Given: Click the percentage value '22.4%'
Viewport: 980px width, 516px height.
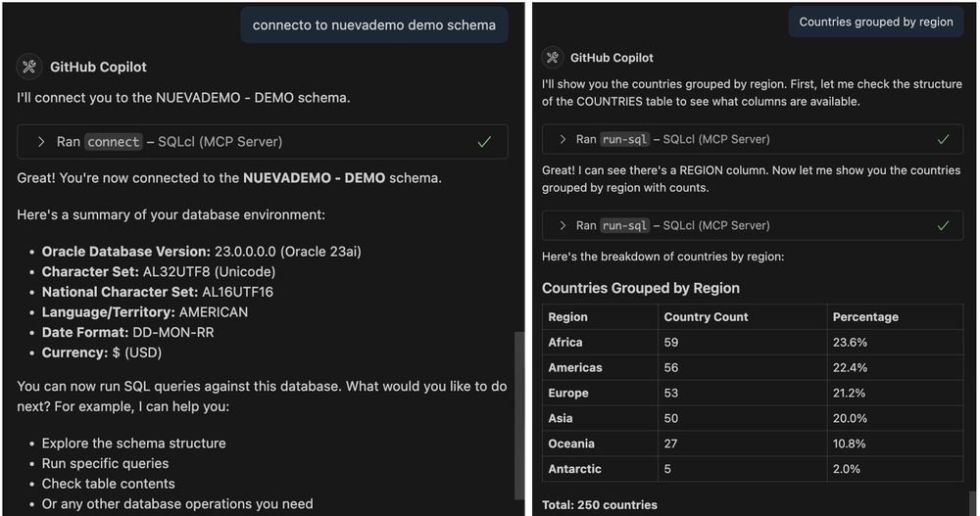Looking at the screenshot, I should pyautogui.click(x=850, y=367).
